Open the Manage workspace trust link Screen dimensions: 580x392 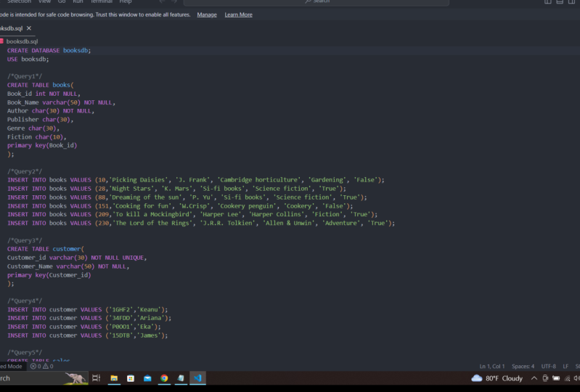207,15
